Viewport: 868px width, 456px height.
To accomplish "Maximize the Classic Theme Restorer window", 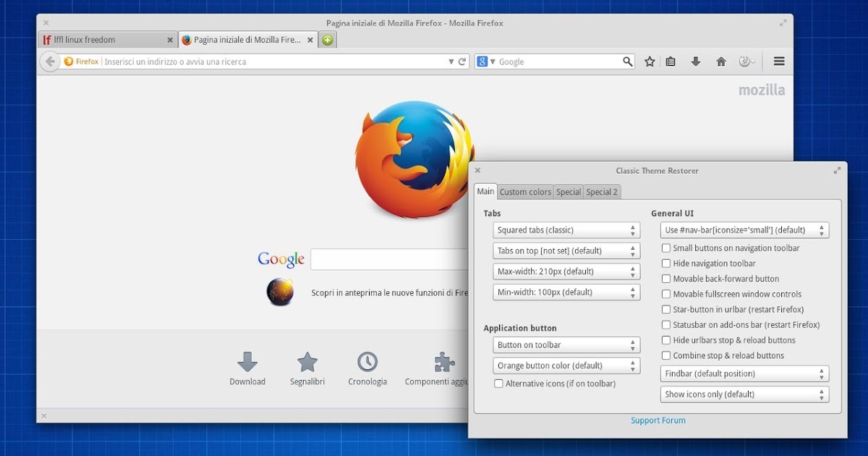I will tap(837, 171).
